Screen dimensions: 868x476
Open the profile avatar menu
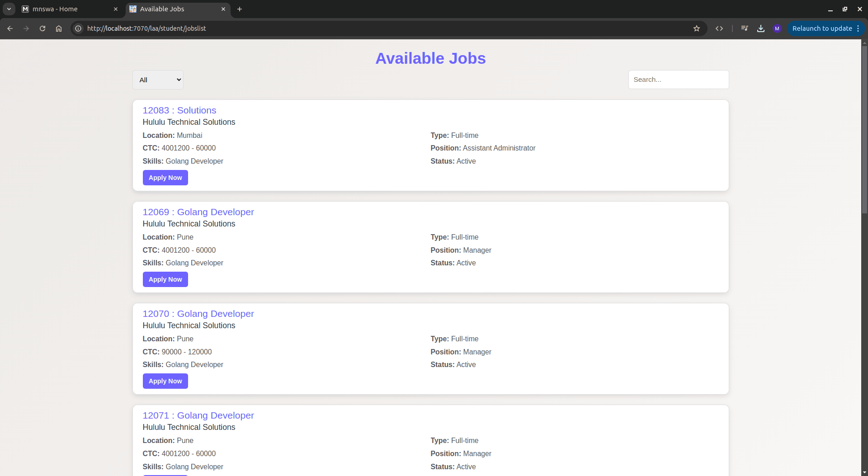[x=777, y=28]
